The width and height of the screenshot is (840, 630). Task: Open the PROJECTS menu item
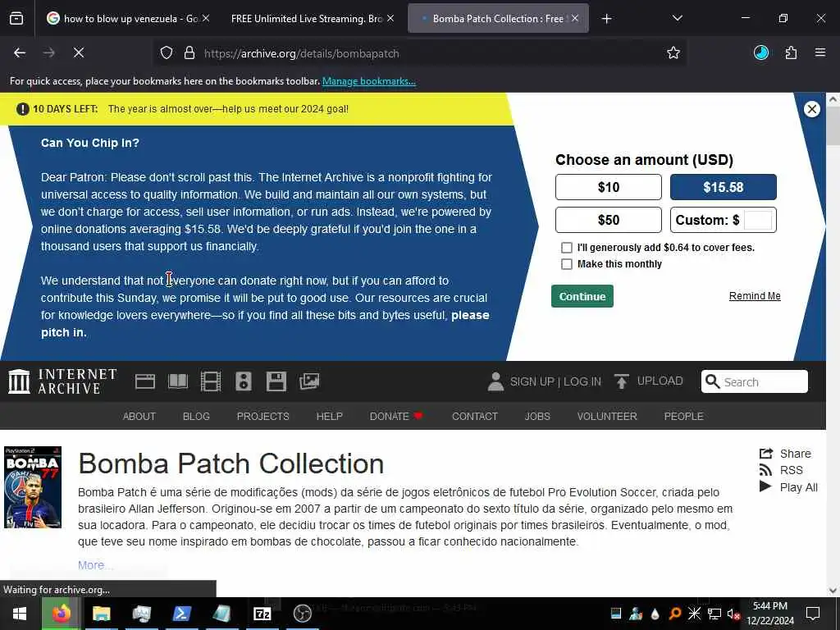pyautogui.click(x=263, y=416)
